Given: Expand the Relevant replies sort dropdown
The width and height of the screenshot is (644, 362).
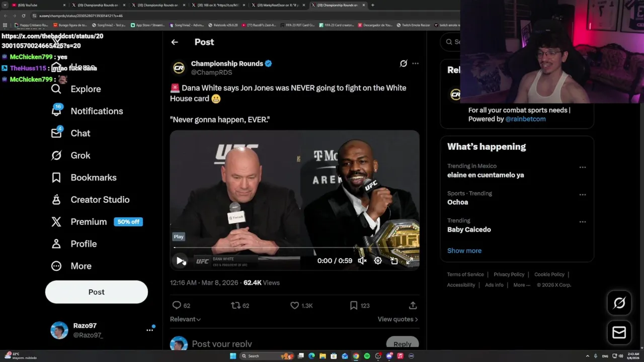Looking at the screenshot, I should coord(185,319).
